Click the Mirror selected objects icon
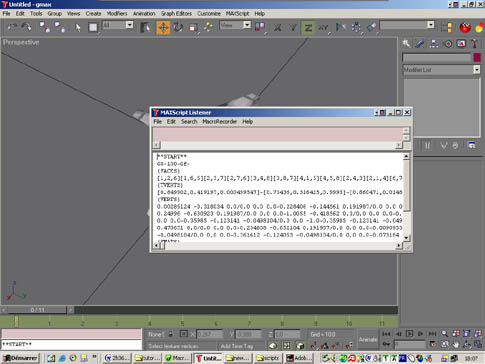Screen dimensions: 485x364 pyautogui.click(x=341, y=27)
